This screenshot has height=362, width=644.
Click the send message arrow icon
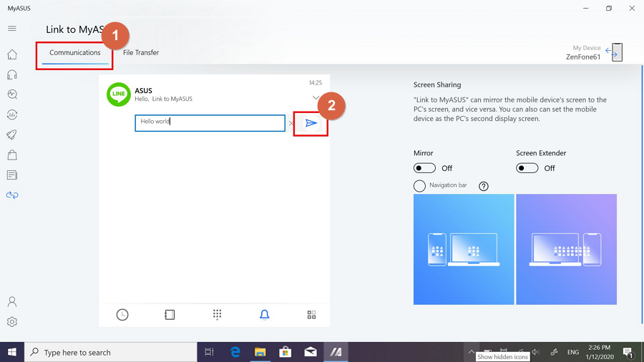pos(311,123)
